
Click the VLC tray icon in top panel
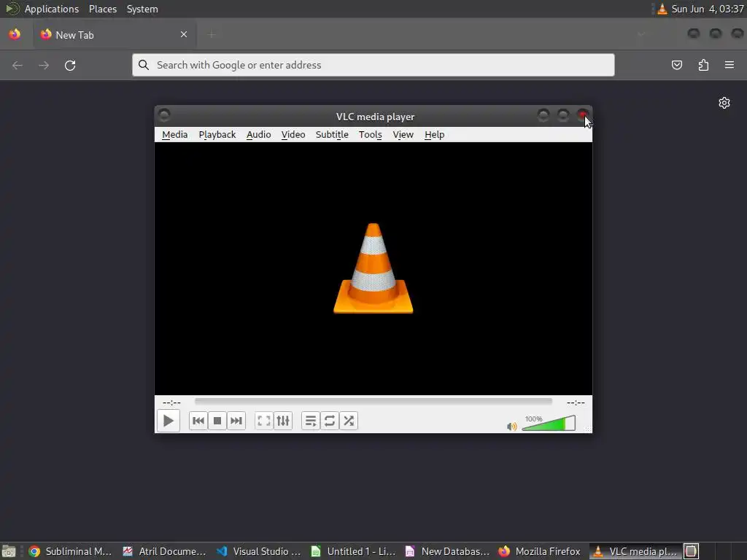tap(662, 9)
